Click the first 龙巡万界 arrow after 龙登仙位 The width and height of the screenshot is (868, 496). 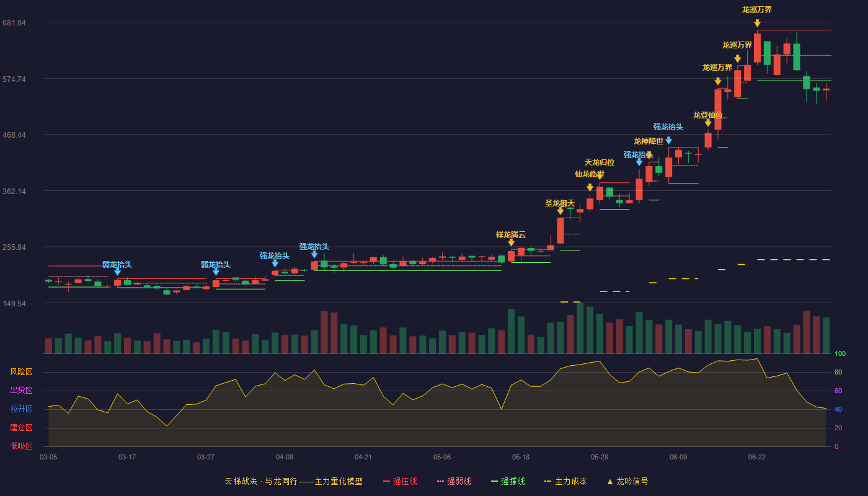[x=717, y=81]
